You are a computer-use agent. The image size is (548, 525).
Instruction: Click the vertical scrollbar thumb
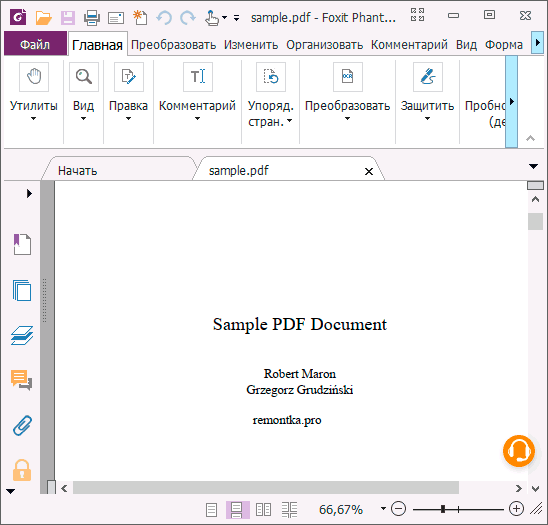(x=535, y=221)
